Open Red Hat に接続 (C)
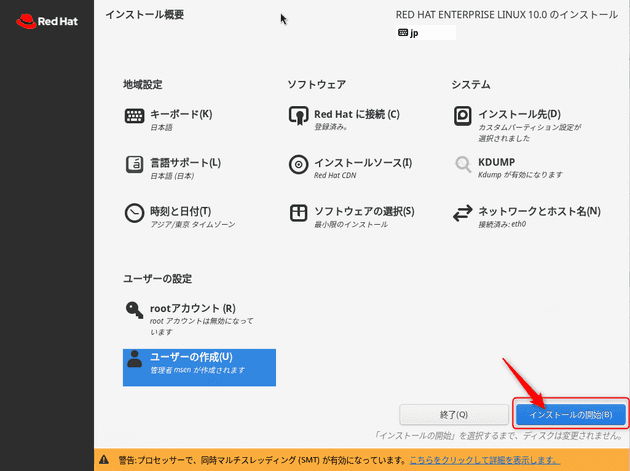This screenshot has height=471, width=630. click(357, 114)
